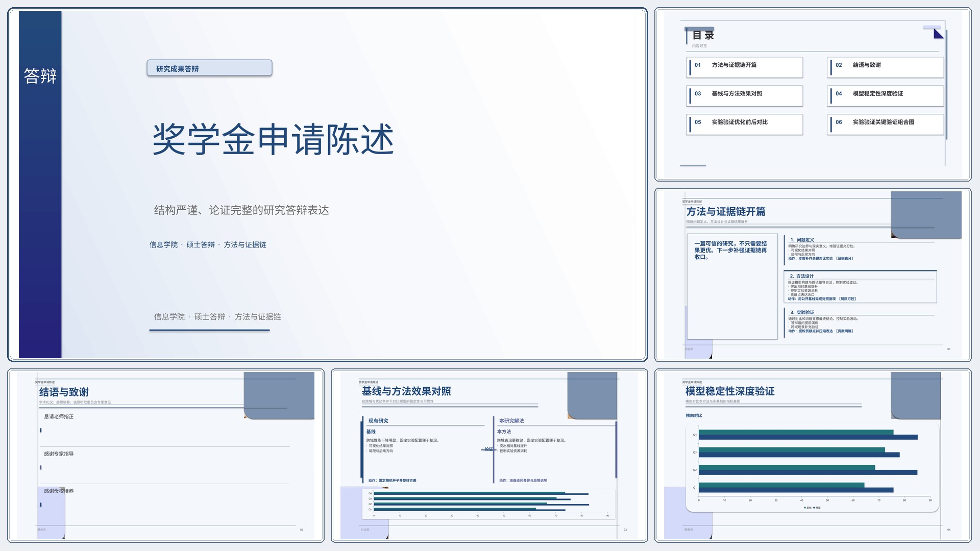Select the 模型稳定性深度验证 slide thumbnail
Viewport: 980px width, 551px height.
pos(813,456)
